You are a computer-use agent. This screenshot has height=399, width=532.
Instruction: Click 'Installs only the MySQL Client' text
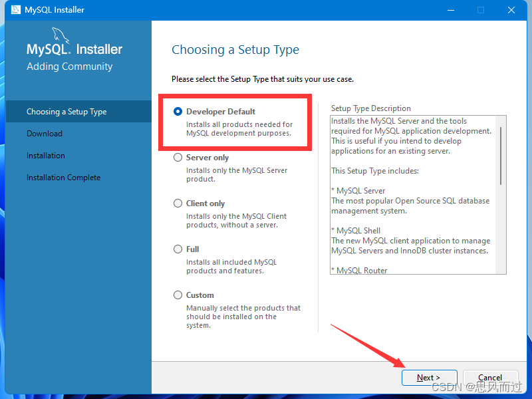[236, 221]
